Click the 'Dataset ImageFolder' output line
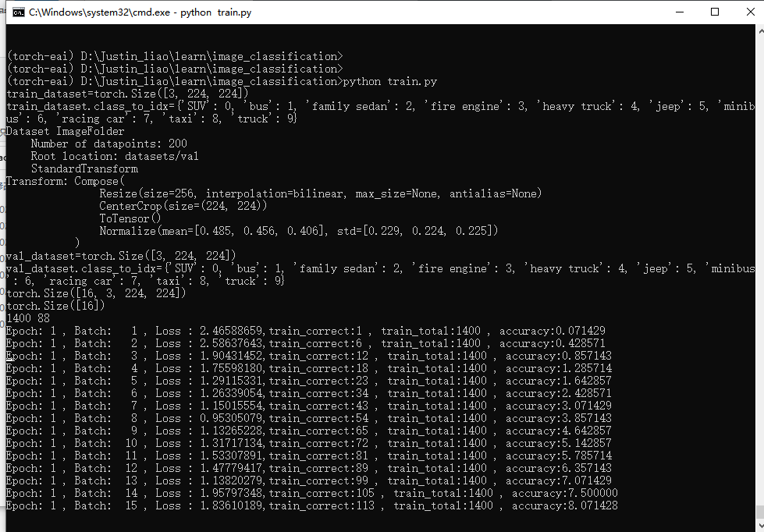 [x=66, y=131]
